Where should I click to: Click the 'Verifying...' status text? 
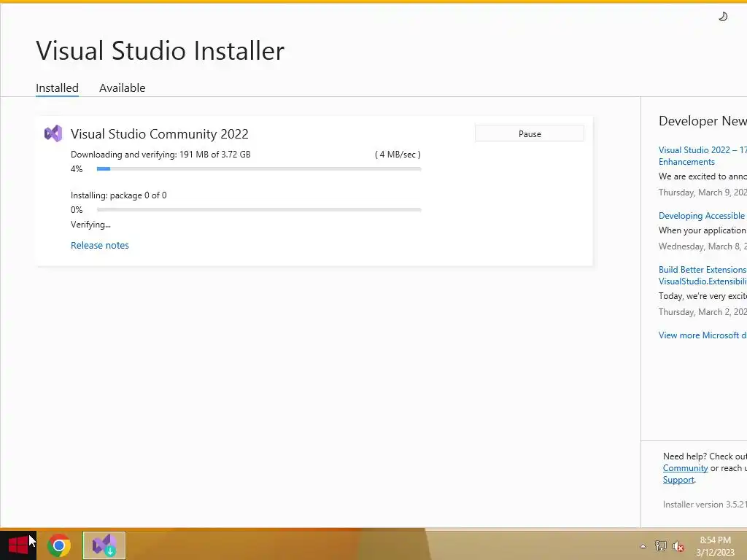pos(90,225)
